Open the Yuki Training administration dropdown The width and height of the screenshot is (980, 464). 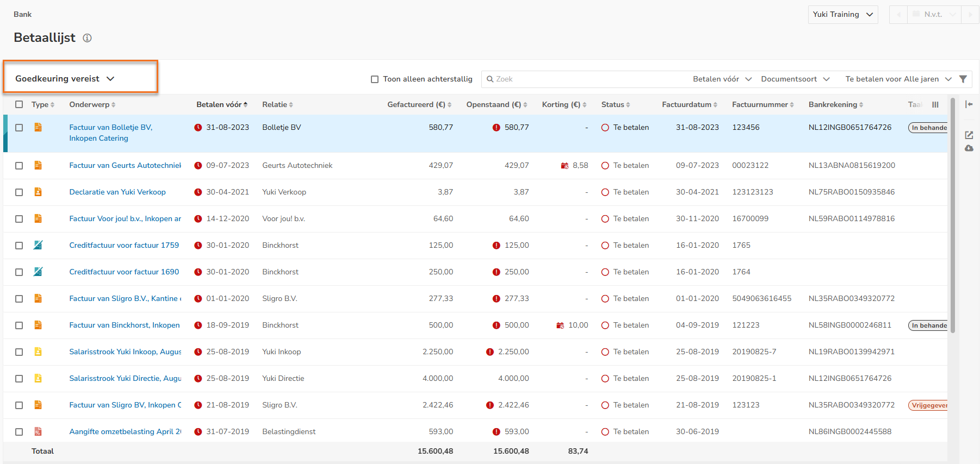click(x=842, y=15)
